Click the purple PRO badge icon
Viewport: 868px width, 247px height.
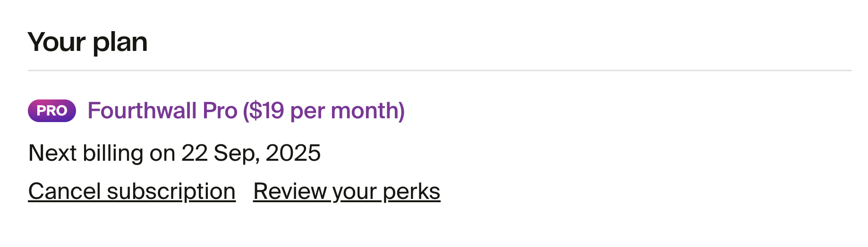pyautogui.click(x=52, y=111)
